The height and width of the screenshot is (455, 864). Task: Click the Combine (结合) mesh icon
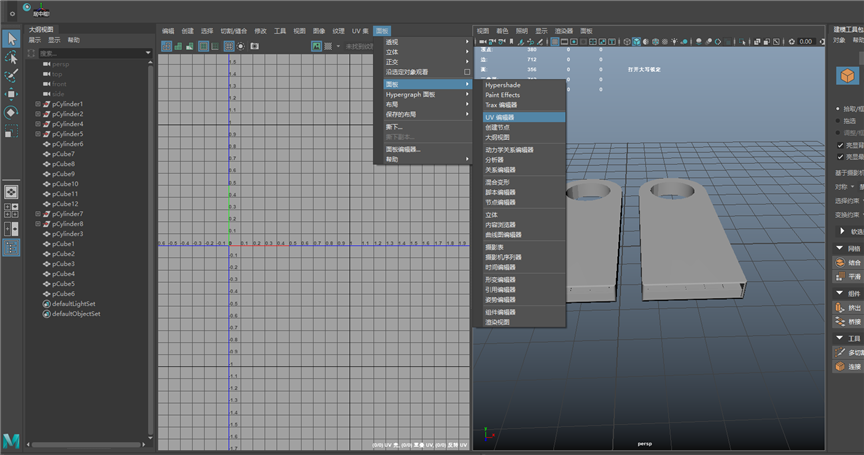point(840,262)
